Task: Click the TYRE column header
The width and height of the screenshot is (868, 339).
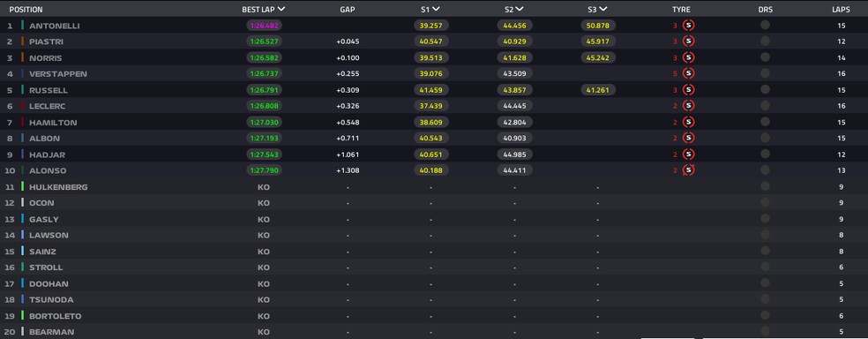Action: 681,10
